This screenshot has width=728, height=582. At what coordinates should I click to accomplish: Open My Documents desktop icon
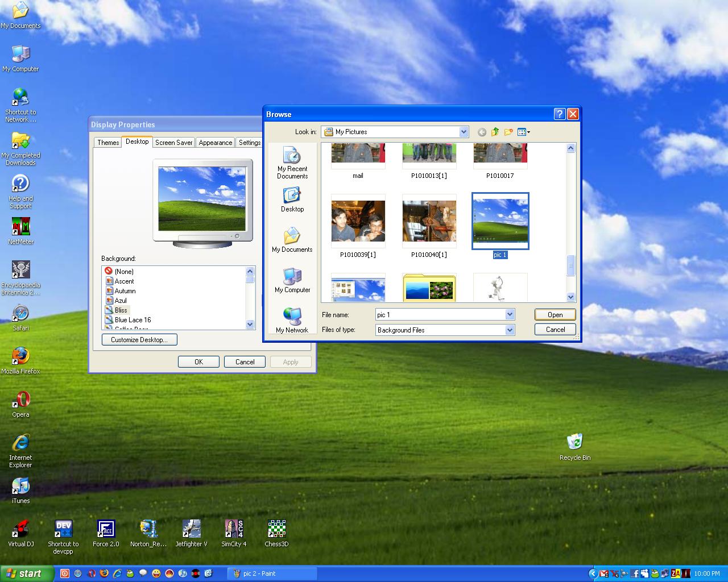20,15
